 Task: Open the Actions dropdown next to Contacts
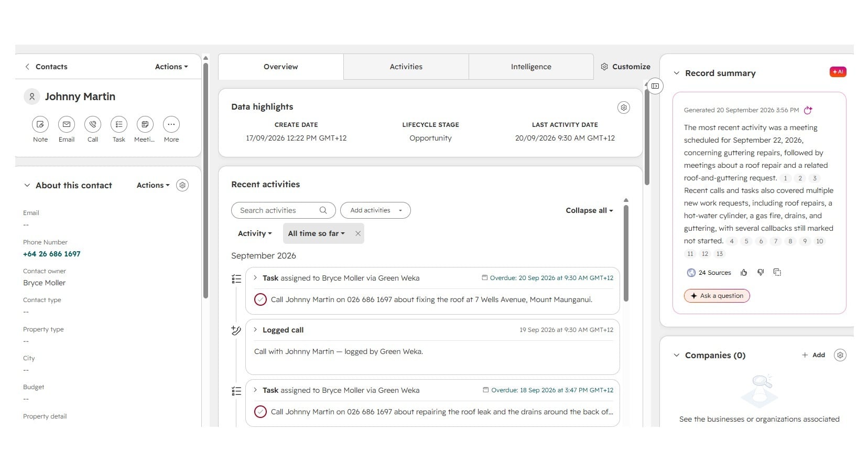pyautogui.click(x=171, y=67)
